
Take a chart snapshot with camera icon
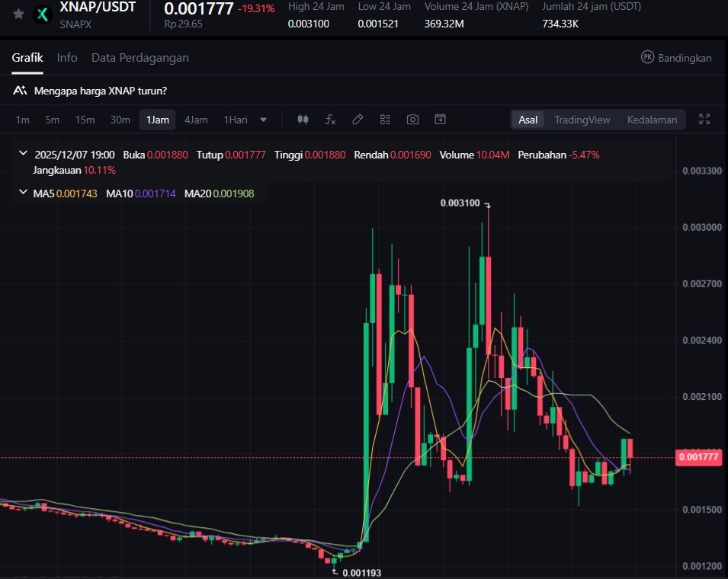412,120
